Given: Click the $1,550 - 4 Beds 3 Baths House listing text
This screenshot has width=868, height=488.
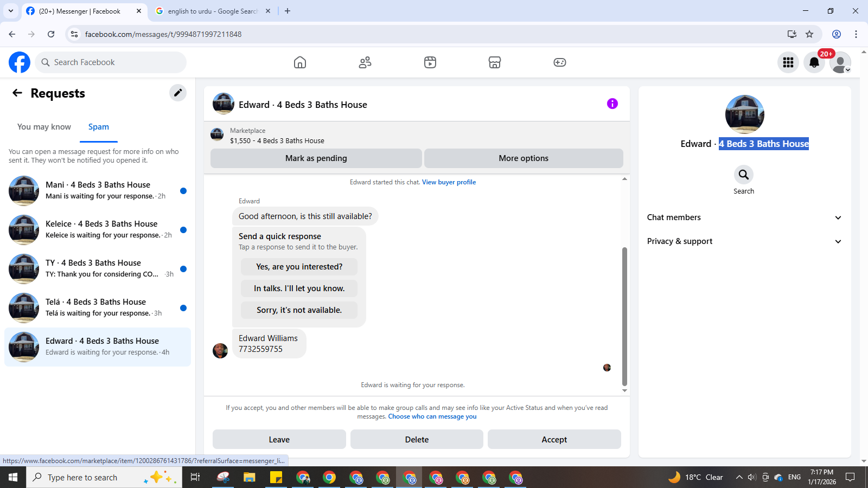Looking at the screenshot, I should point(277,140).
